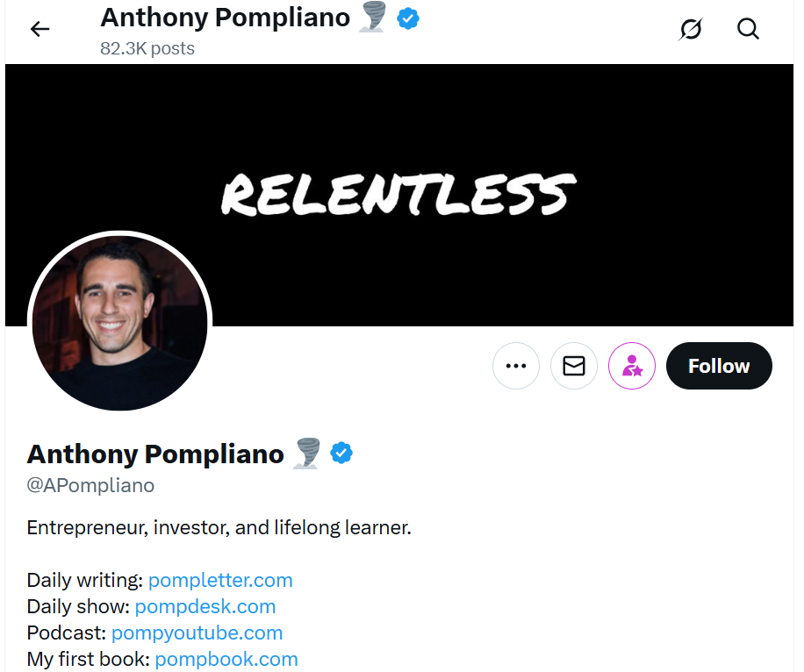The width and height of the screenshot is (804, 672).
Task: Open the pompletter.com link
Action: point(220,580)
